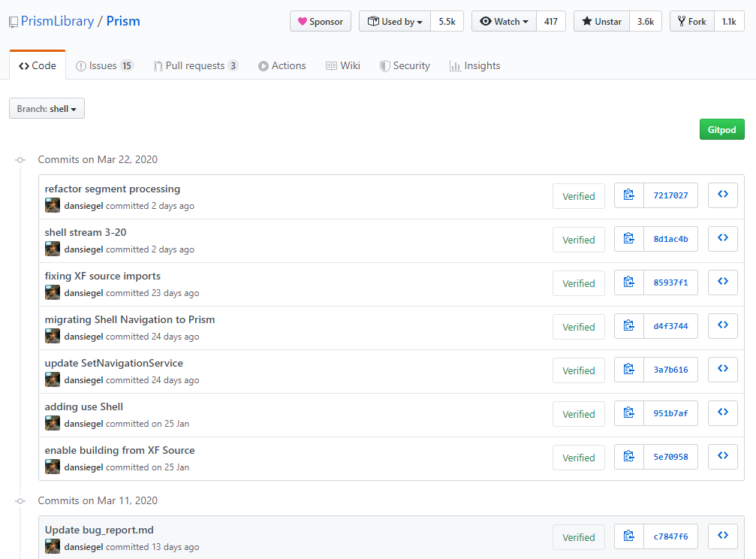Show Verified signature for commit 85937f1
This screenshot has width=756, height=559.
click(579, 283)
